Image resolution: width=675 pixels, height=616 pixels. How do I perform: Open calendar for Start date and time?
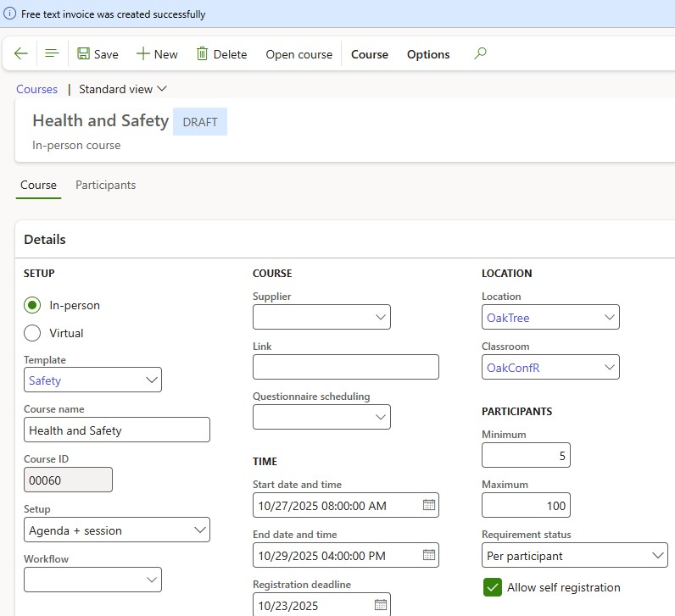click(x=429, y=505)
